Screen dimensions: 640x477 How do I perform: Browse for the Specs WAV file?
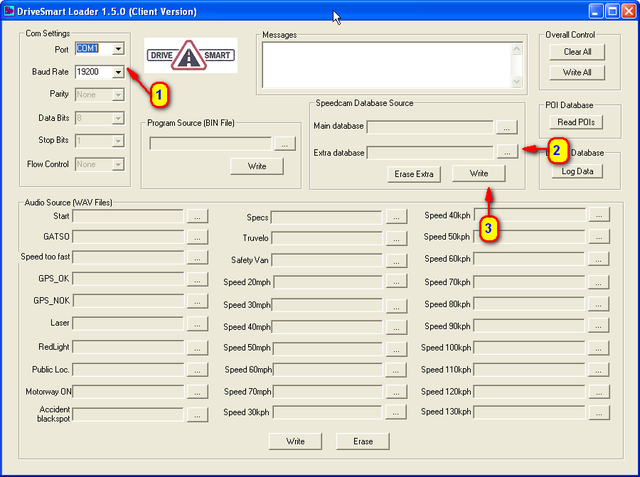coord(396,217)
